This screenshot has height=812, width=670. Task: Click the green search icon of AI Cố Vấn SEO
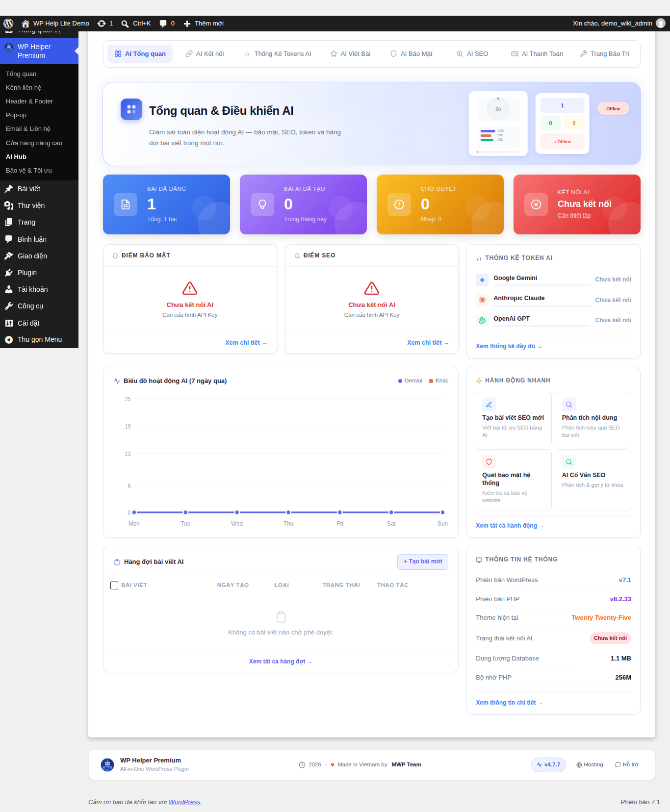click(569, 462)
